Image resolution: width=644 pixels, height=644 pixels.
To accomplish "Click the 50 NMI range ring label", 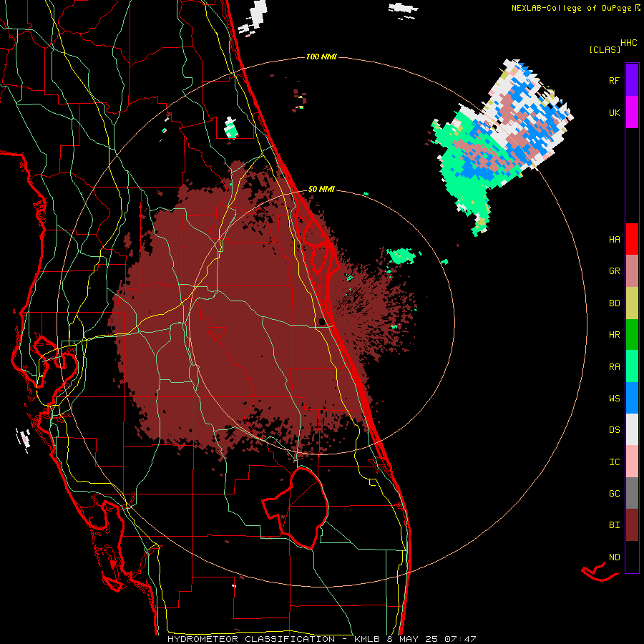I will [x=321, y=189].
